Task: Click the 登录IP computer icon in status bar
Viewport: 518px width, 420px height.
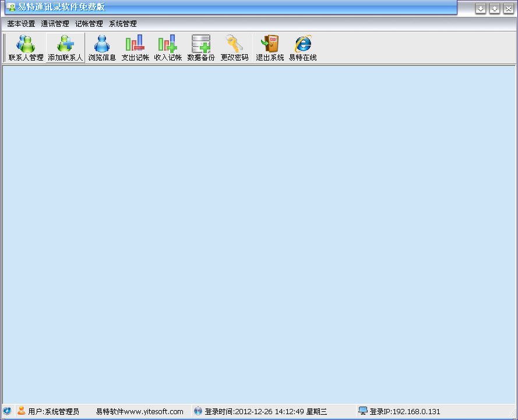Action: [363, 411]
